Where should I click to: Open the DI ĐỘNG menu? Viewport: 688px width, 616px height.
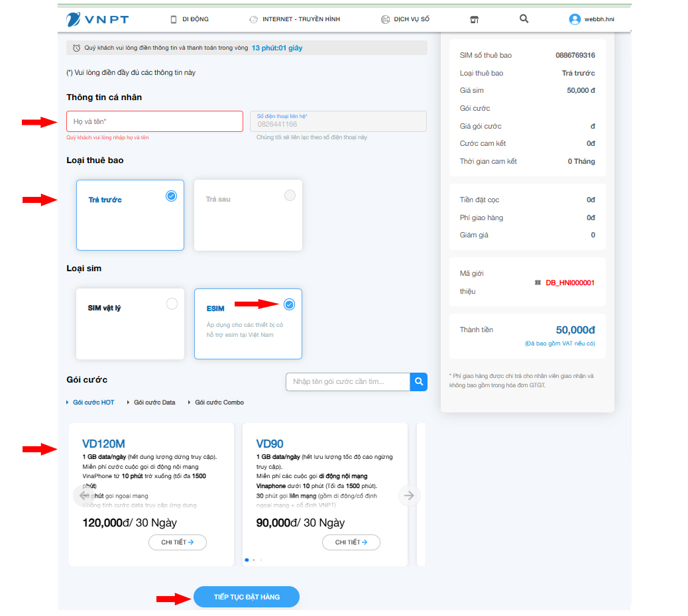point(190,19)
